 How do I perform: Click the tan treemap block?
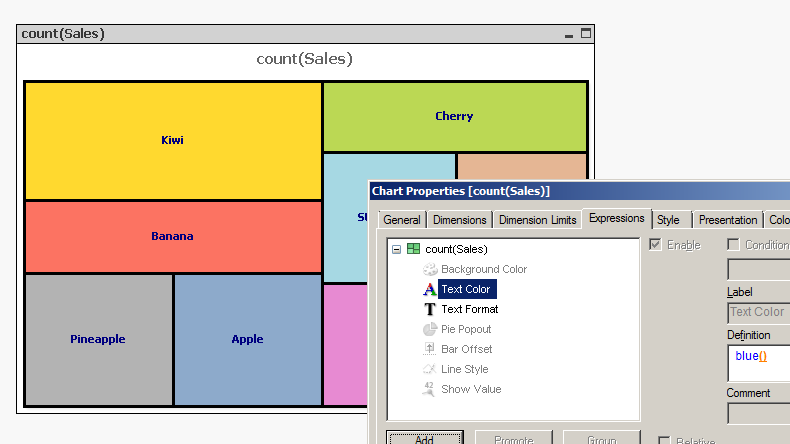click(x=522, y=166)
